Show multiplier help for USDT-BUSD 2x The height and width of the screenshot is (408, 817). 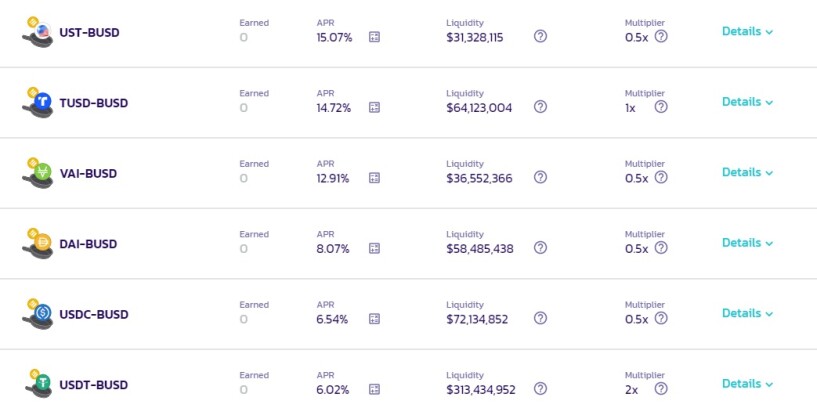(x=661, y=389)
